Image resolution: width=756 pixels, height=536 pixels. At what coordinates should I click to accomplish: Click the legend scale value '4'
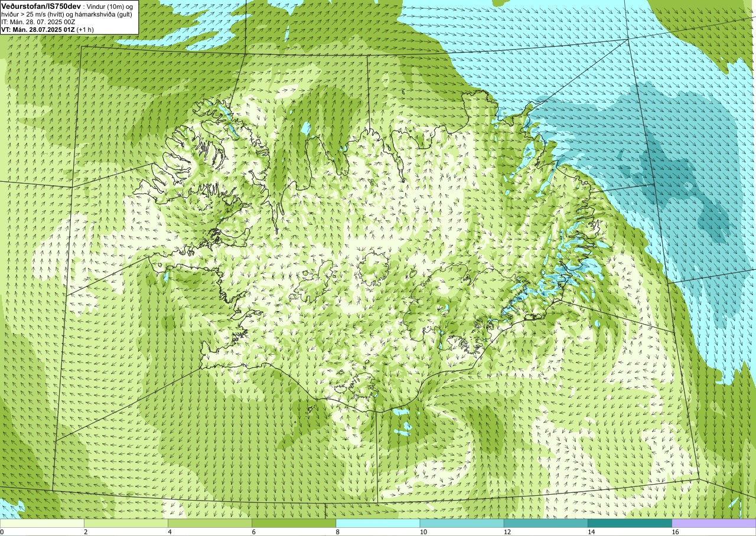coord(170,532)
